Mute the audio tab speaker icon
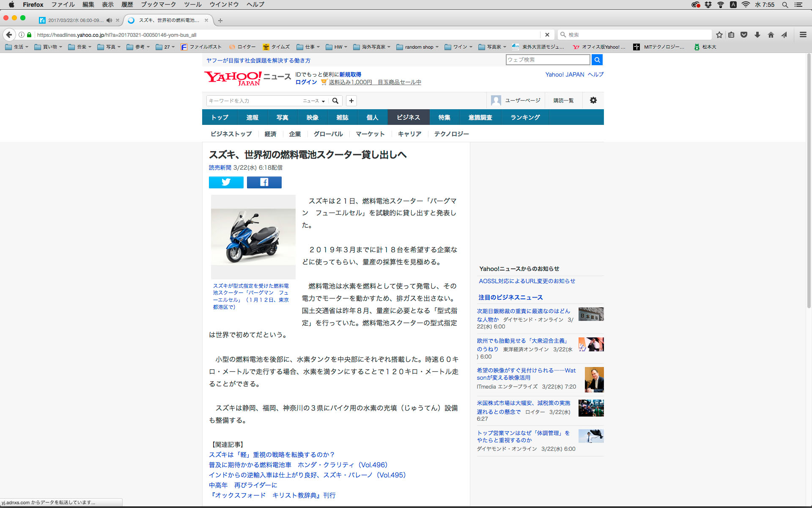The image size is (812, 508). click(x=109, y=20)
